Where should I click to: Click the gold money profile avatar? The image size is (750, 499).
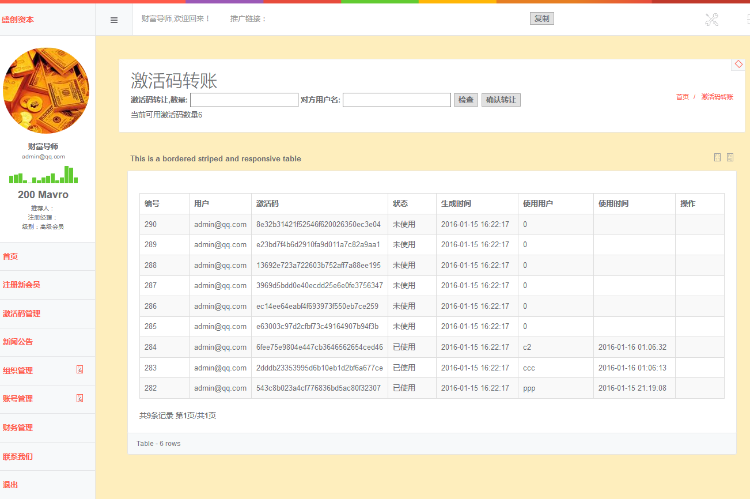pos(47,91)
